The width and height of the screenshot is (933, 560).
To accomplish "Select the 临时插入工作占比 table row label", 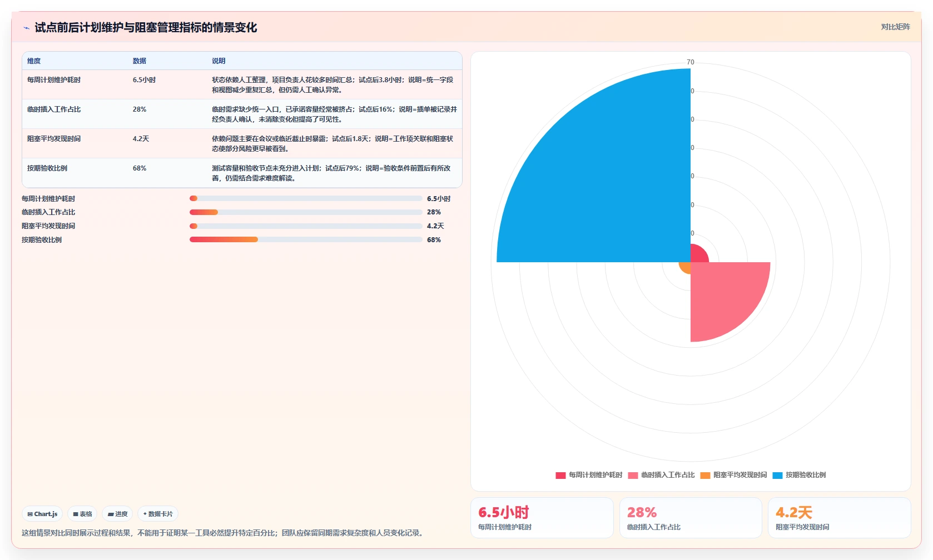I will pyautogui.click(x=54, y=109).
